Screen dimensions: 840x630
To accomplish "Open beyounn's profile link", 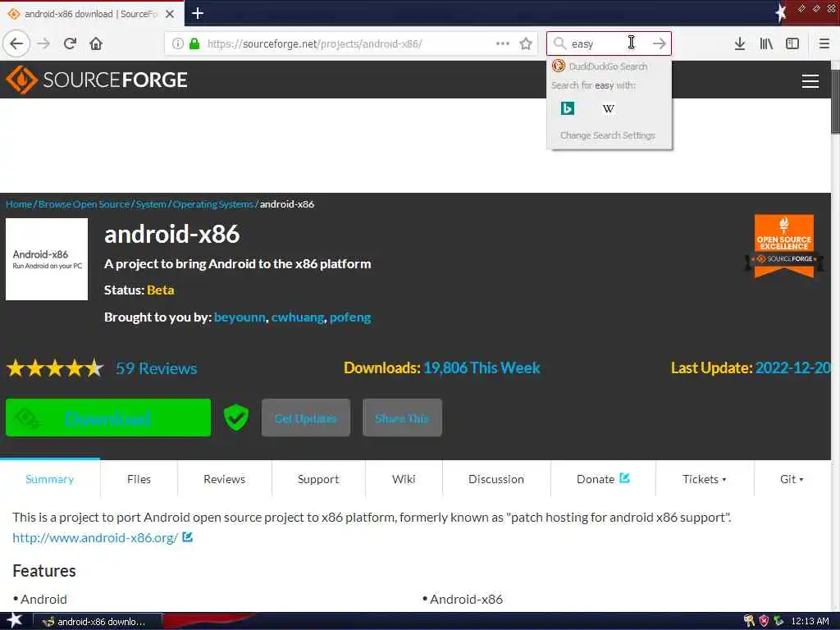I will pyautogui.click(x=240, y=317).
